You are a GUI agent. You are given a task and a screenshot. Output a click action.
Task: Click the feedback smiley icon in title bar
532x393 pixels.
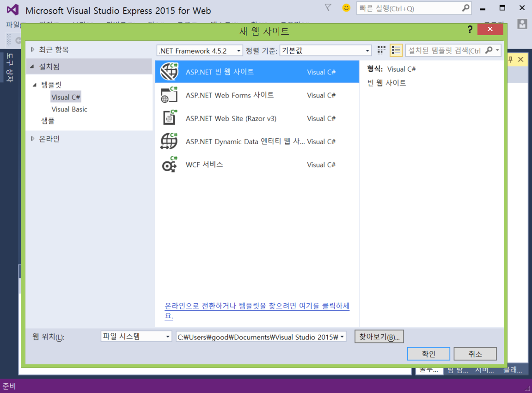345,8
